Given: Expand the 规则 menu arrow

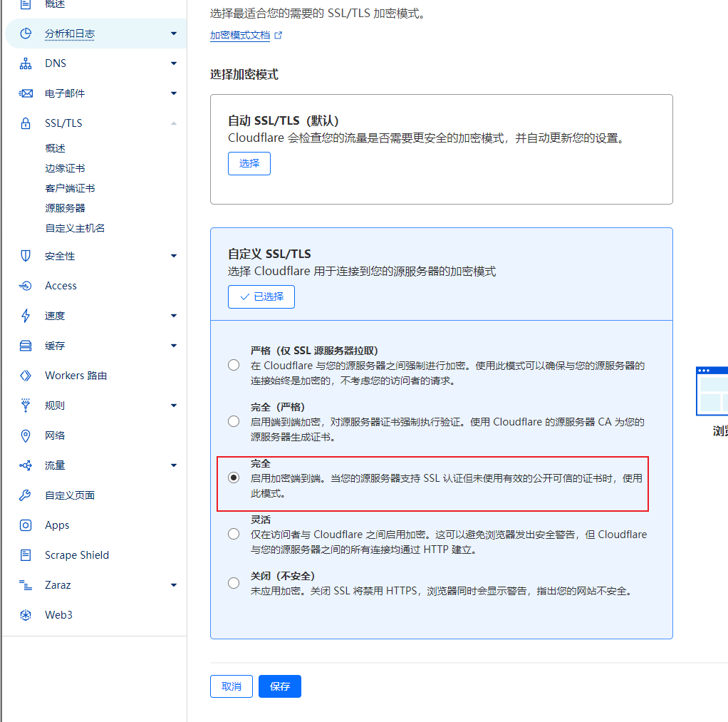Looking at the screenshot, I should (x=174, y=406).
